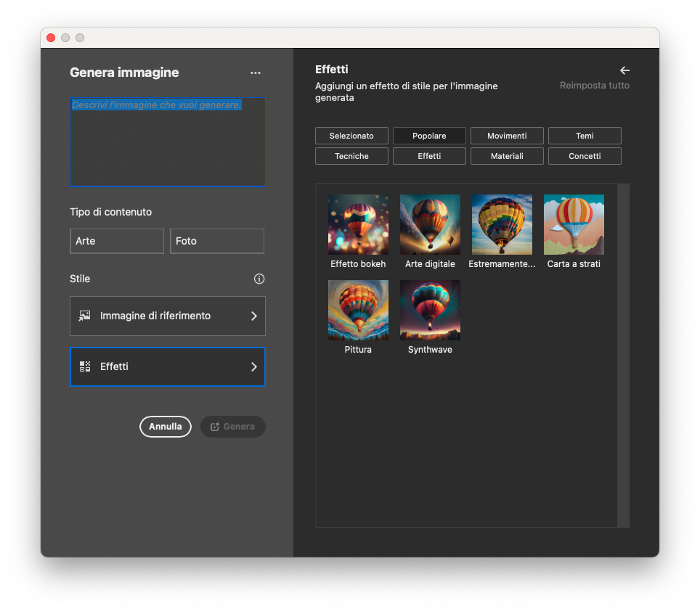The image size is (700, 611).
Task: Click the reference image picture icon
Action: point(85,316)
